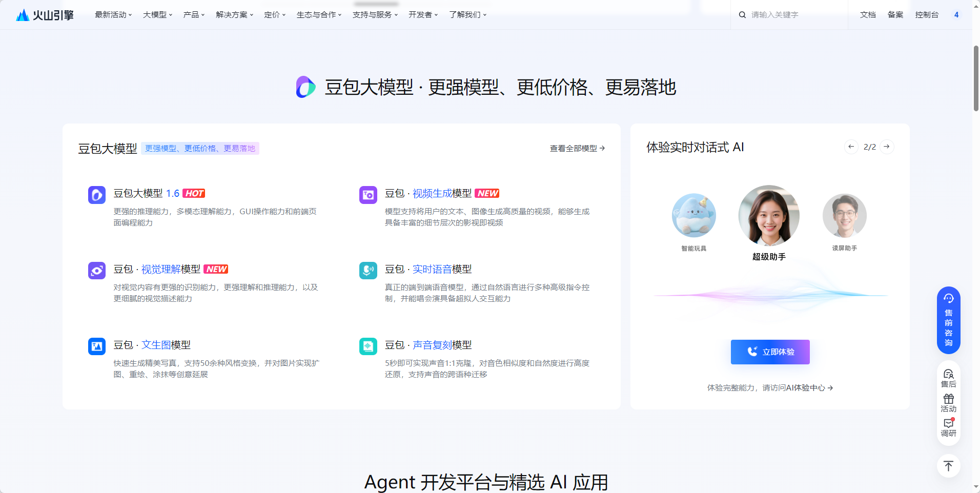The image size is (980, 493).
Task: Open the 查看全部模型 link
Action: 577,148
